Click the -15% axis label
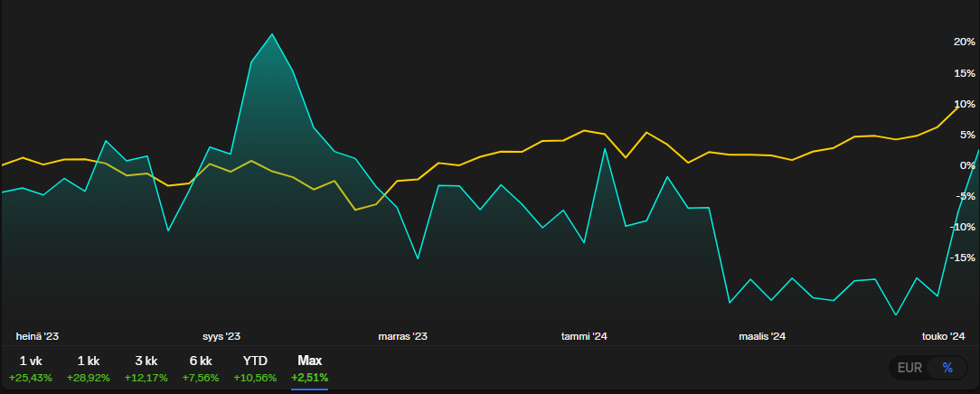 click(963, 258)
